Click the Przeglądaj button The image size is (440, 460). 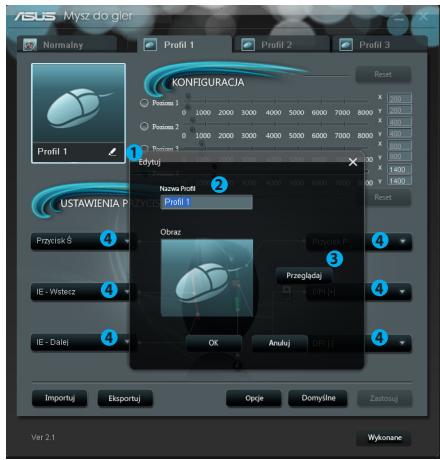pyautogui.click(x=304, y=276)
